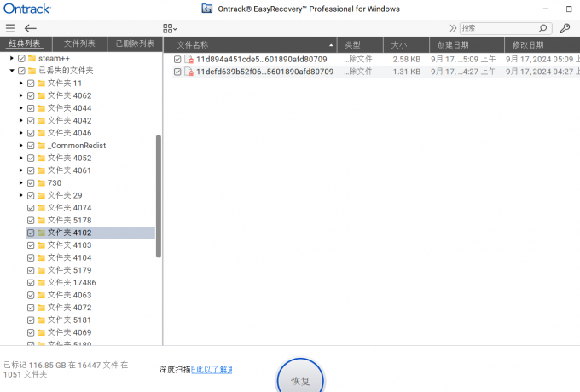Click folder icon of 文件夹 4069
580x392 pixels.
click(42, 332)
